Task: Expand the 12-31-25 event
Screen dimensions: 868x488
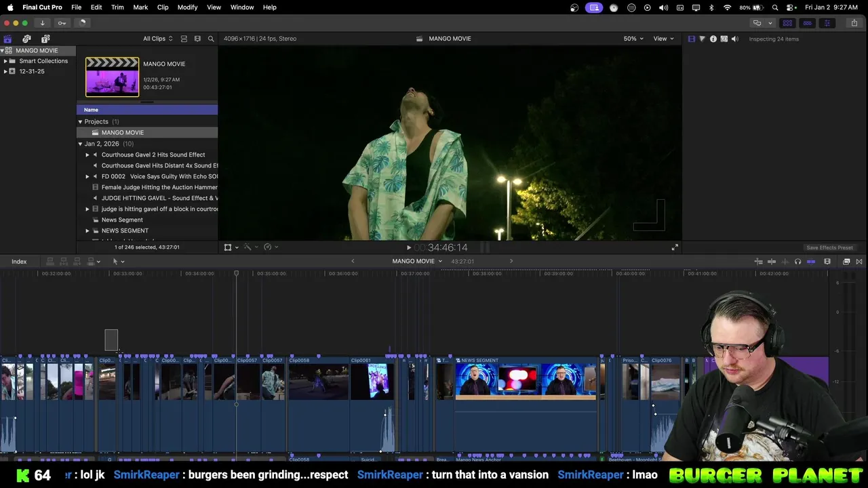Action: coord(5,71)
